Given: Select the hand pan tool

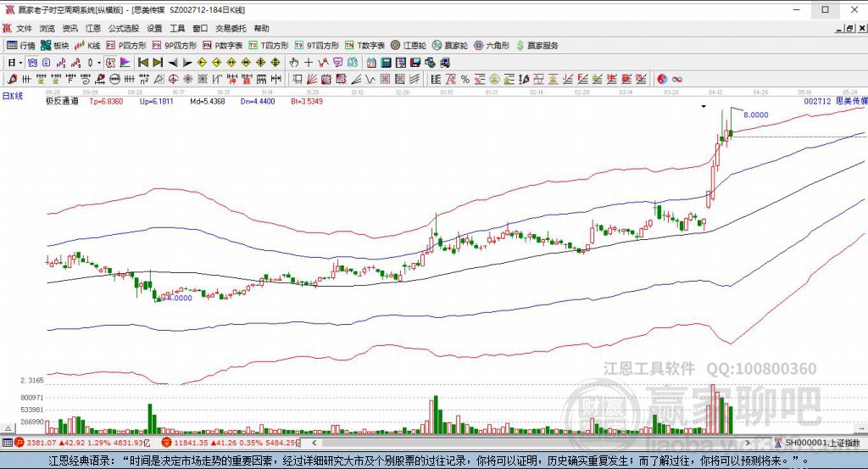Looking at the screenshot, I should (293, 63).
